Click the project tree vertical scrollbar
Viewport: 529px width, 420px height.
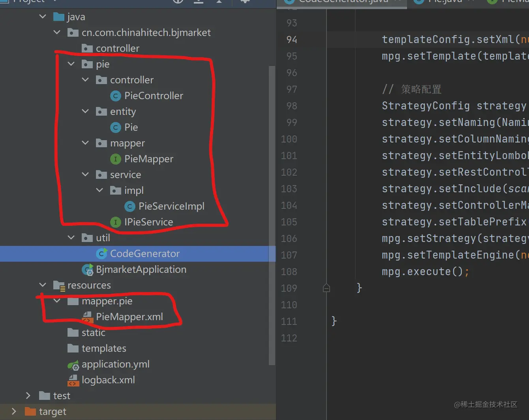[x=272, y=215]
